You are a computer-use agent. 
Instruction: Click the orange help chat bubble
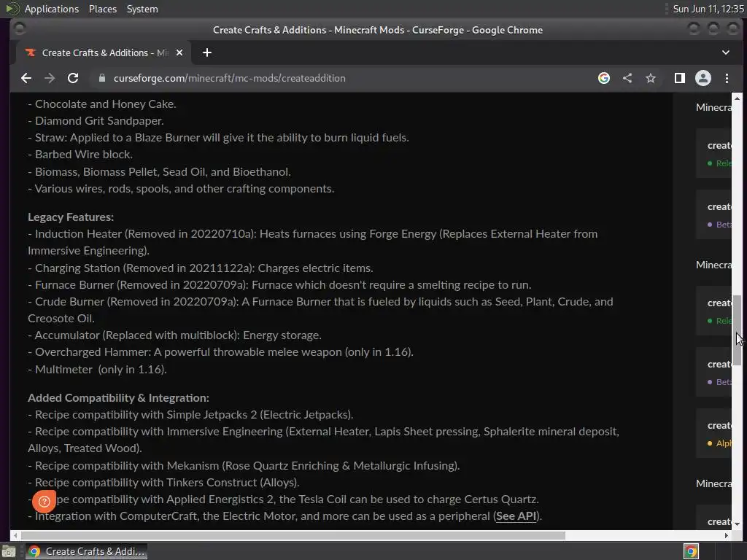44,501
